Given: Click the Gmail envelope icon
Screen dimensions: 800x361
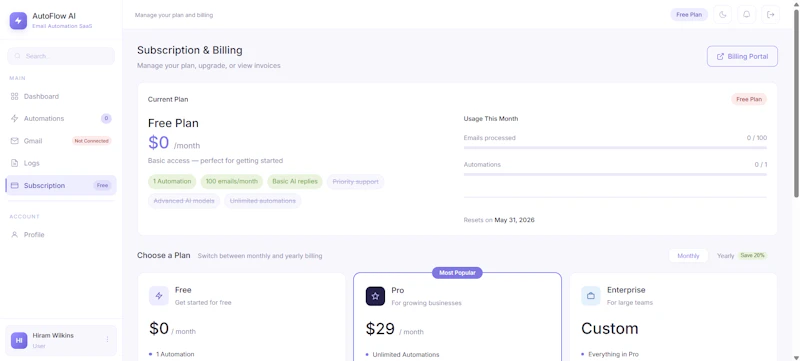Looking at the screenshot, I should [14, 141].
